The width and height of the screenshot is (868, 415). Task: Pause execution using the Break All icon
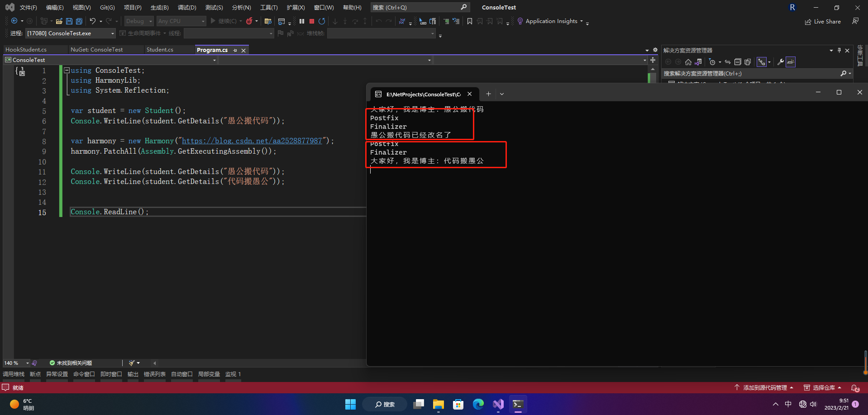302,21
